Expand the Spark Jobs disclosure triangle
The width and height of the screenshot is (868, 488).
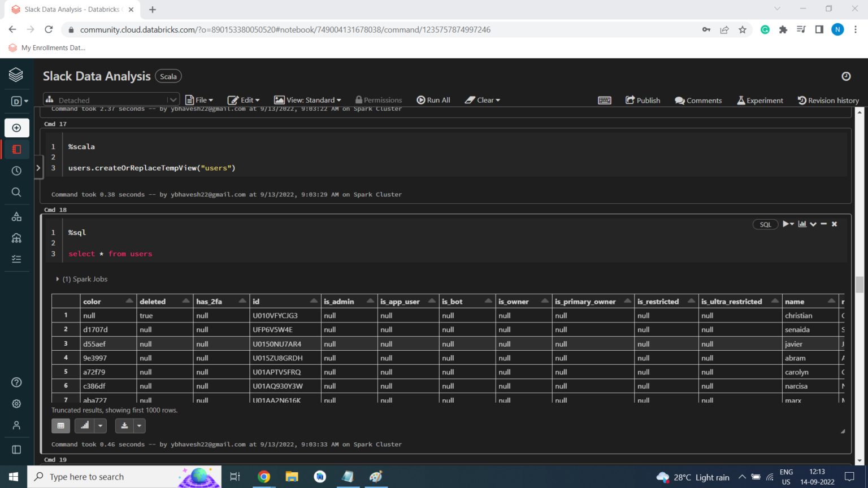tap(58, 279)
